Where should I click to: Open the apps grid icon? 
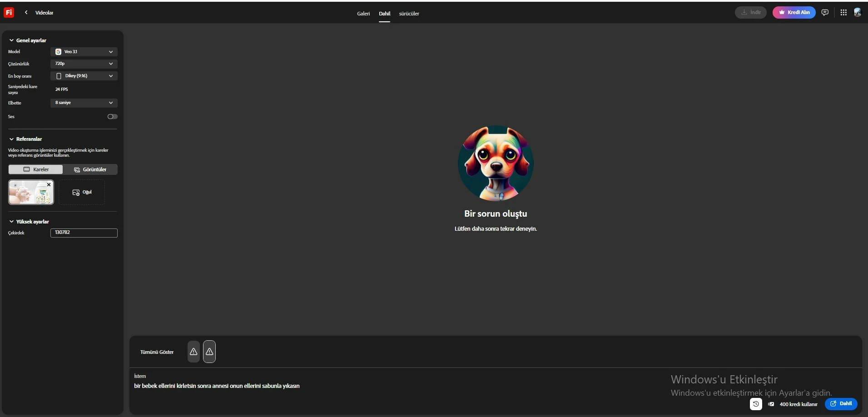coord(843,13)
